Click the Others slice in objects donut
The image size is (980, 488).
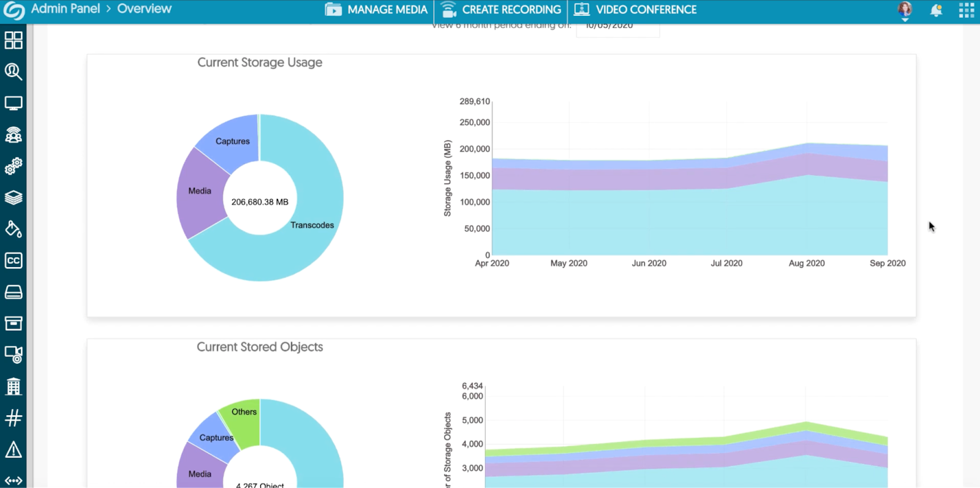point(244,412)
